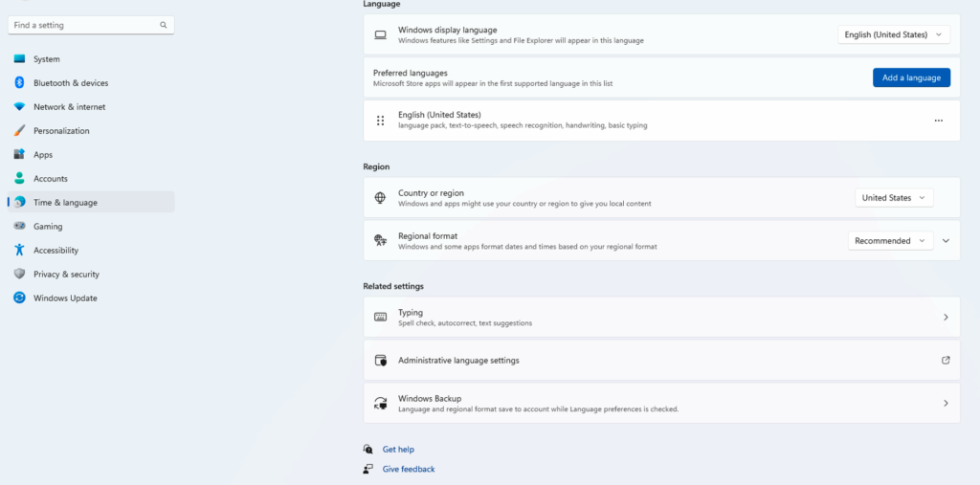Screen dimensions: 980x485
Task: Click the laptop icon beside Windows display language
Action: coord(380,34)
